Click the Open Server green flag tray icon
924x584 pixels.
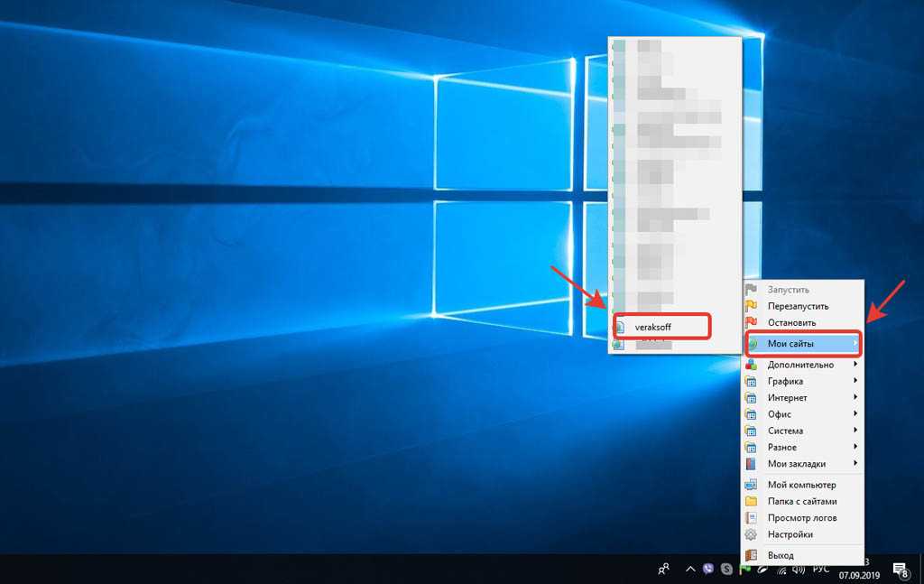click(x=744, y=570)
